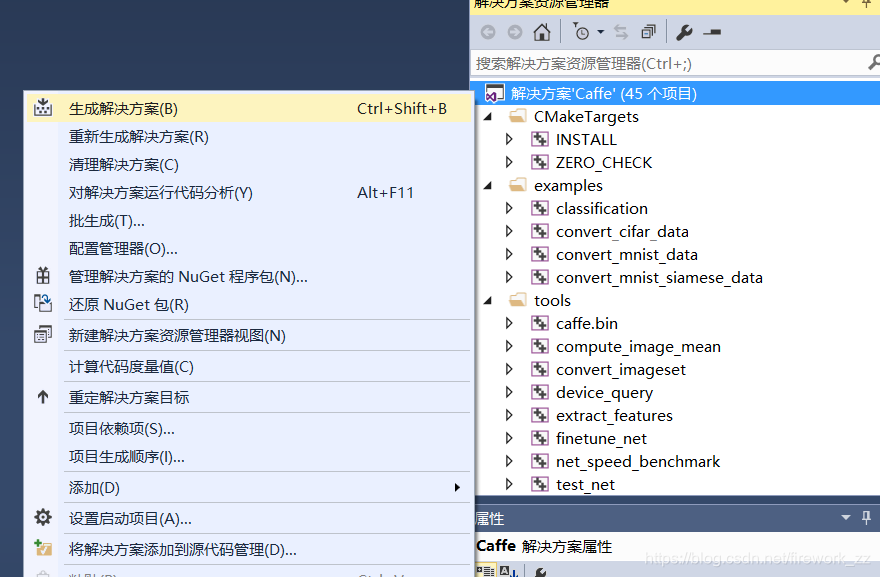Collapse the examples folder
The width and height of the screenshot is (880, 577).
click(488, 185)
